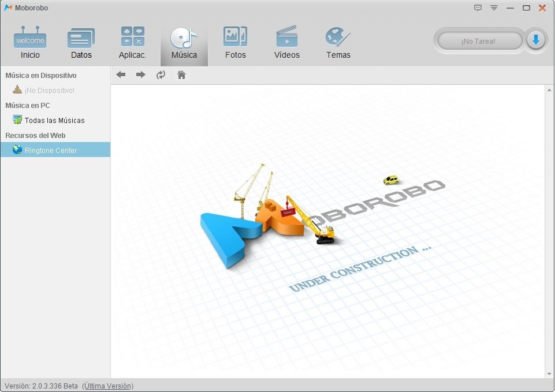Maximize the Moborobo window
The height and width of the screenshot is (392, 555).
[x=526, y=8]
